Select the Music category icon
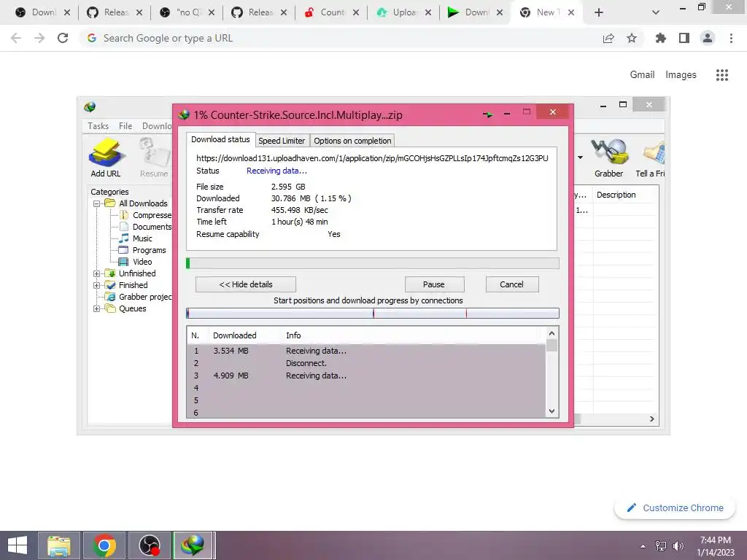This screenshot has width=747, height=560. tap(124, 238)
